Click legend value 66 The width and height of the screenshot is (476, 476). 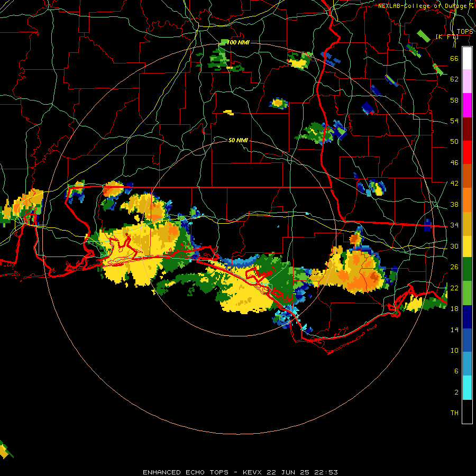point(454,59)
